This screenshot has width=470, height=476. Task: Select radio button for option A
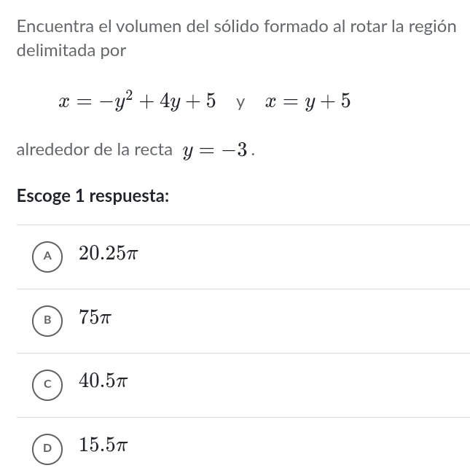(47, 256)
